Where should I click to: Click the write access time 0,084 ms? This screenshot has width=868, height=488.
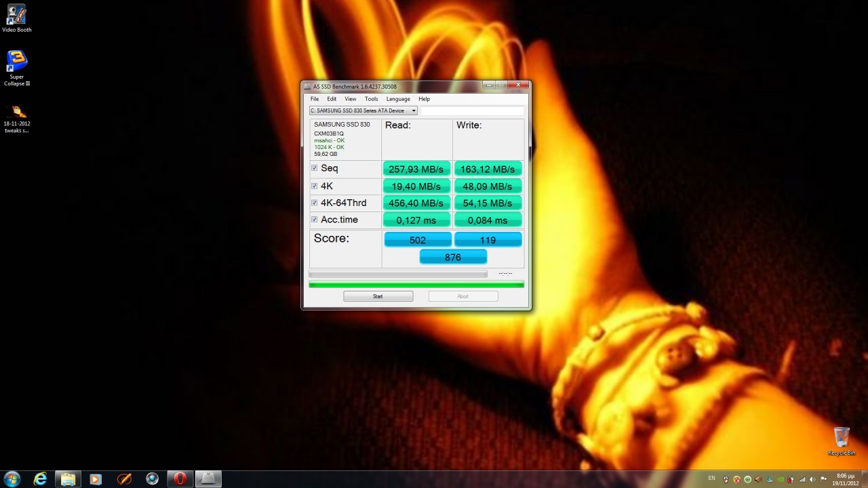click(x=488, y=220)
